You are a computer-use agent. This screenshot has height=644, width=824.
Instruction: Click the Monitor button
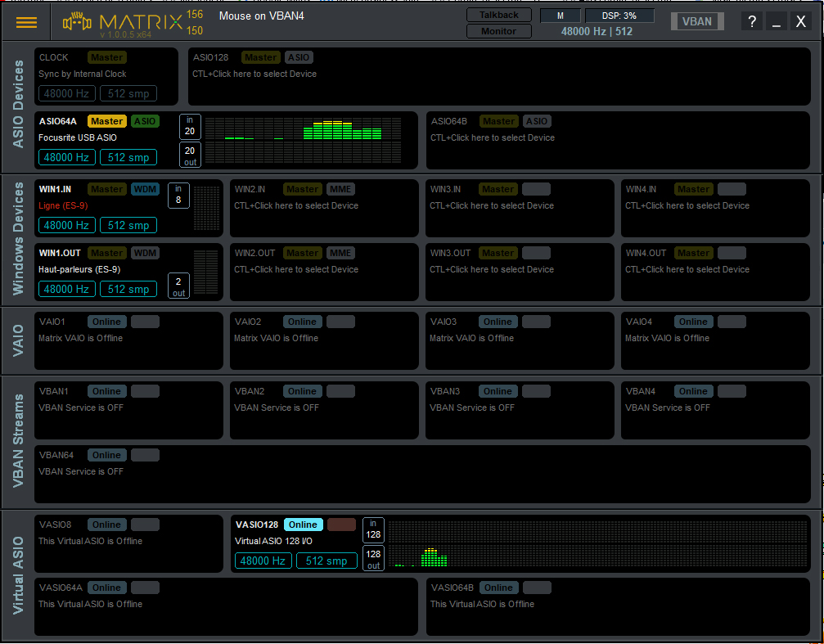tap(498, 32)
